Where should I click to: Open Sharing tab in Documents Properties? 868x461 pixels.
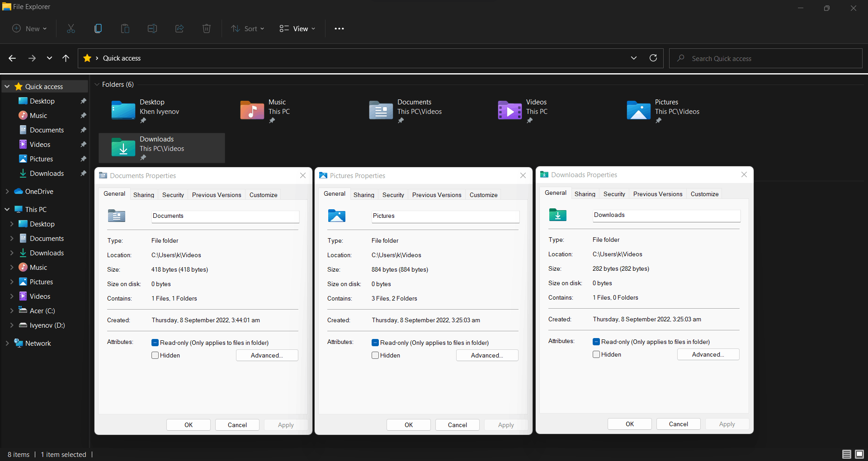[144, 195]
